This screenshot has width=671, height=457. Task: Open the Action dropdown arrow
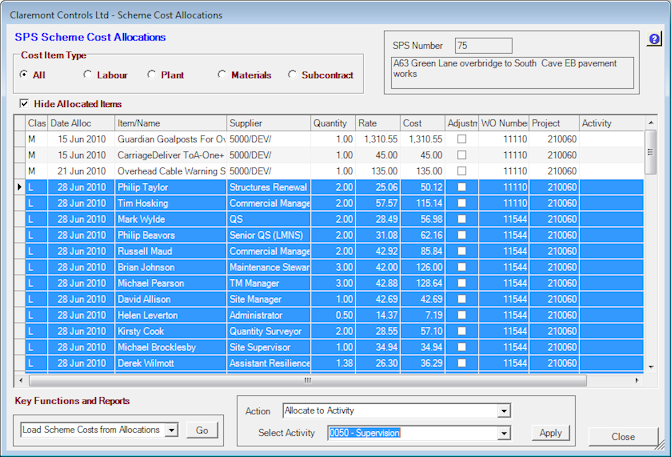pos(504,411)
